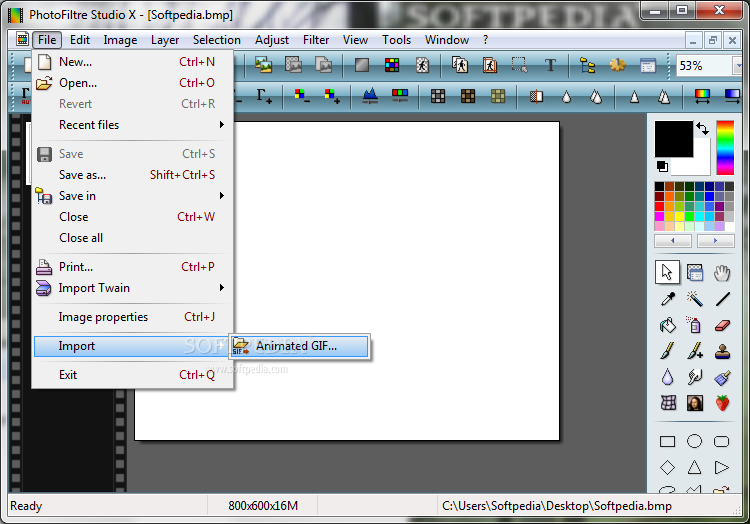Click the 53% zoom field
The height and width of the screenshot is (524, 750).
coord(703,66)
